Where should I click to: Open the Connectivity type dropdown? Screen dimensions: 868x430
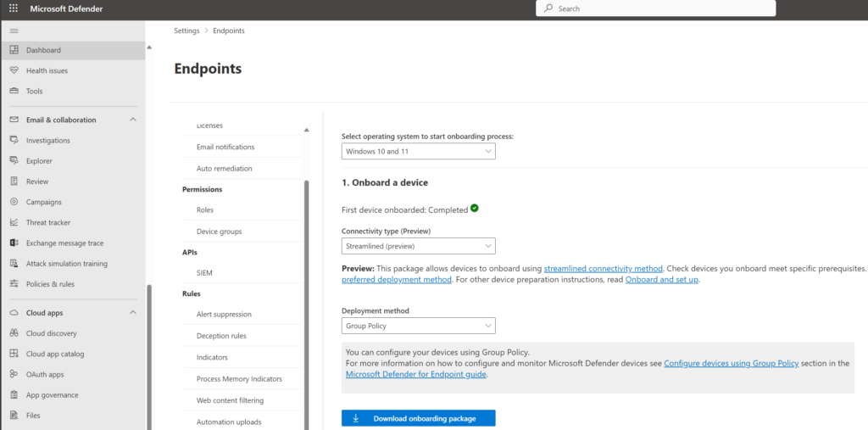(x=419, y=246)
